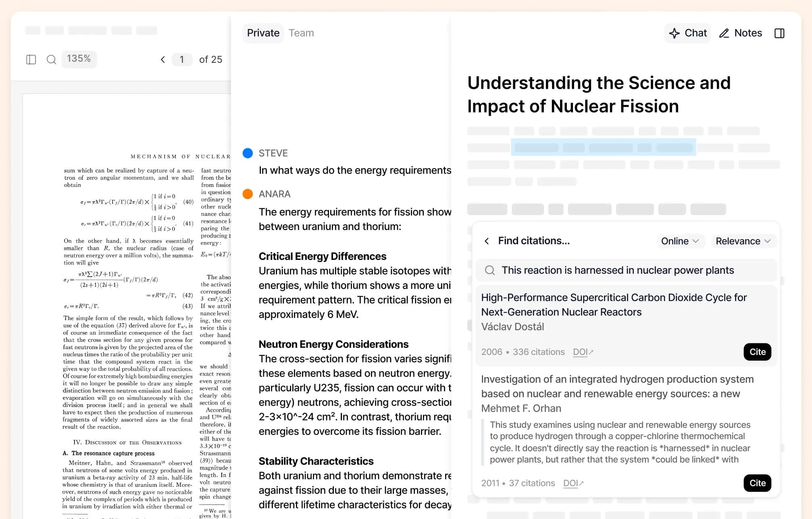Click Steve's blue avatar
This screenshot has width=812, height=519.
coord(248,153)
